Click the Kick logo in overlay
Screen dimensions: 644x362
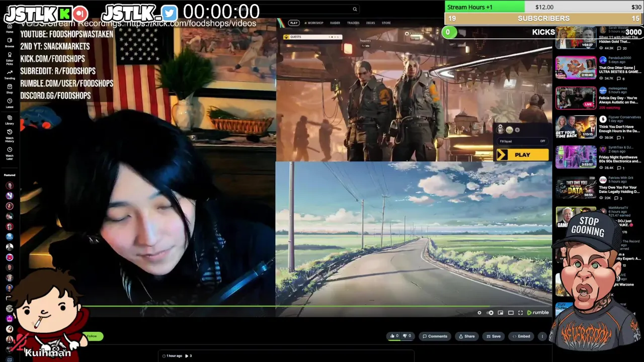(x=65, y=14)
